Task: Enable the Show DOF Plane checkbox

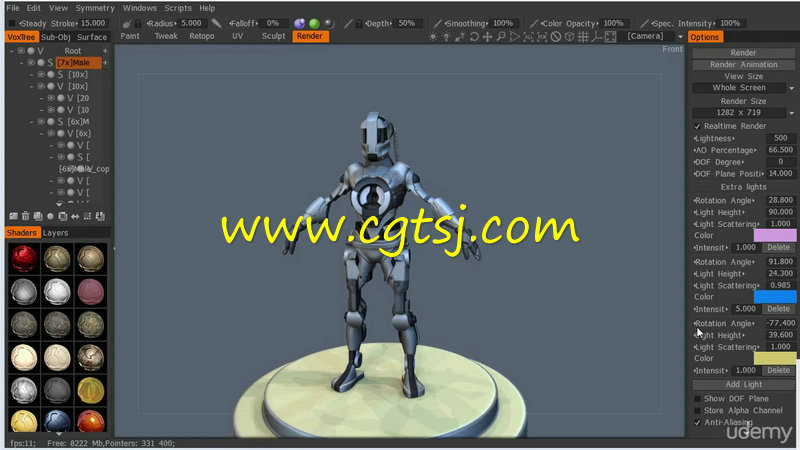Action: coord(697,398)
